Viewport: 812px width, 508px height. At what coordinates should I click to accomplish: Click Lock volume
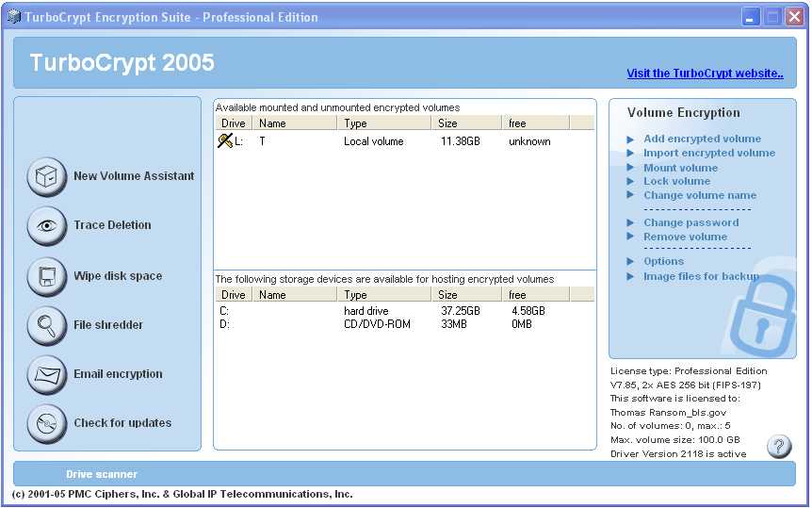pyautogui.click(x=677, y=181)
